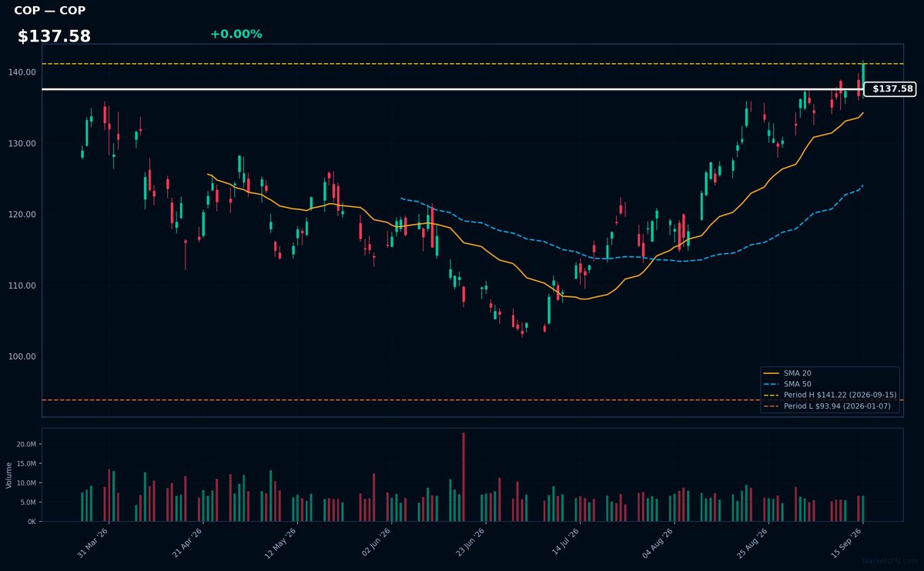
Task: Click the 5.0M volume axis label
Action: pyautogui.click(x=27, y=503)
